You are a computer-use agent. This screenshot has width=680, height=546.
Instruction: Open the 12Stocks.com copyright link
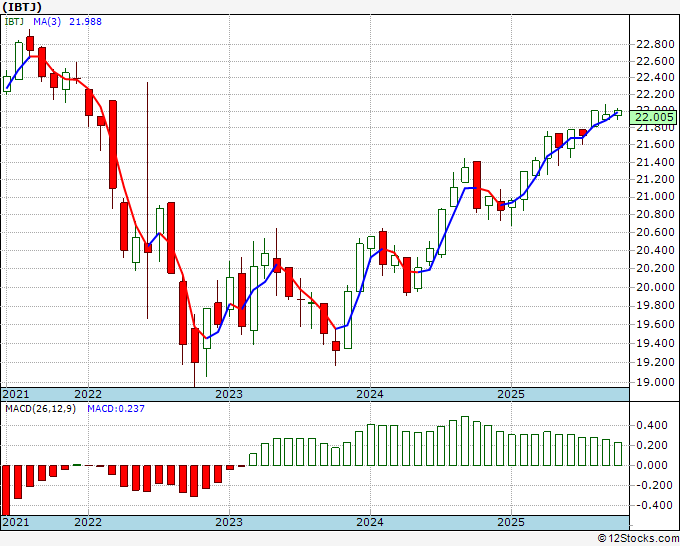[x=638, y=539]
